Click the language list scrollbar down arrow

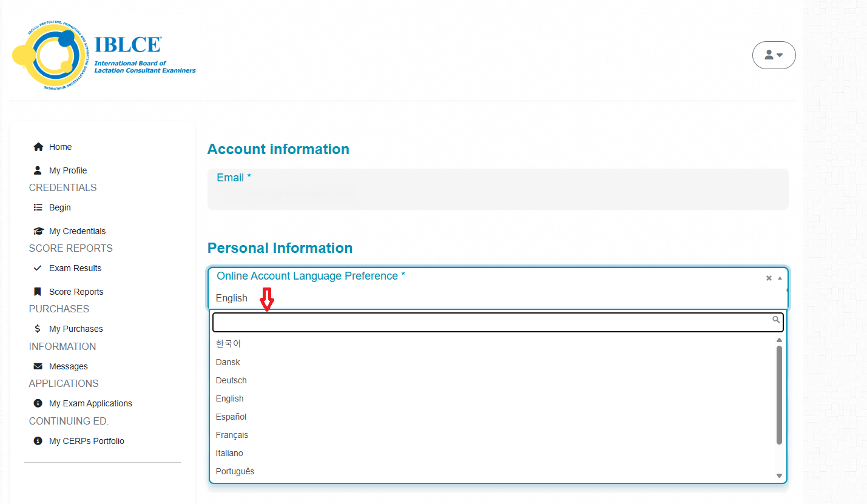780,476
